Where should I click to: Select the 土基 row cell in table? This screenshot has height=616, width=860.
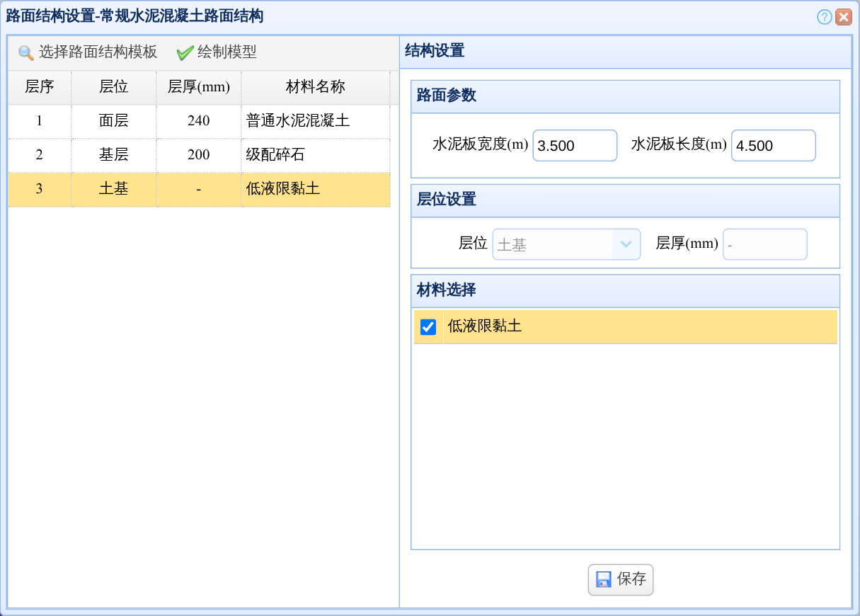114,189
